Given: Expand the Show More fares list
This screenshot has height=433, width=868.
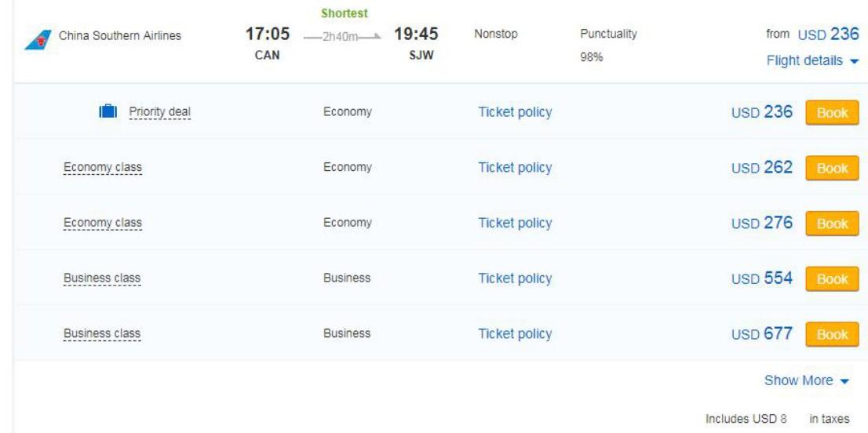Looking at the screenshot, I should point(806,380).
